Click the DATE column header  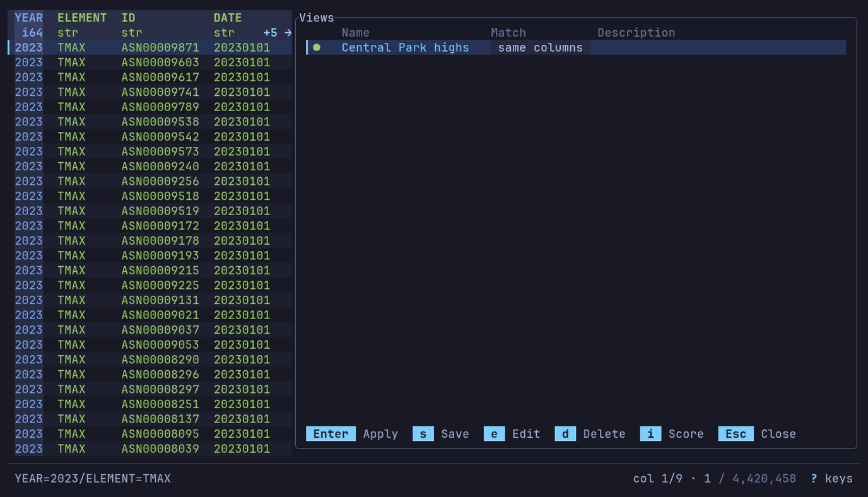point(228,18)
